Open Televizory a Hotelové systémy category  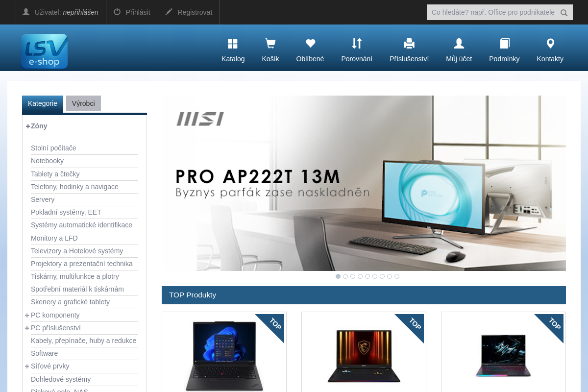point(77,251)
